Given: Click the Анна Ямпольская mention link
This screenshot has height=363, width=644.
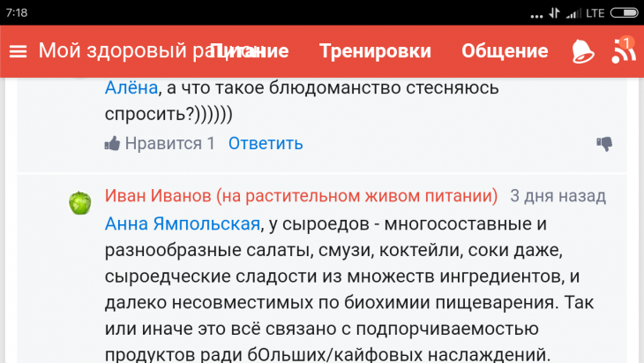Looking at the screenshot, I should tap(183, 223).
